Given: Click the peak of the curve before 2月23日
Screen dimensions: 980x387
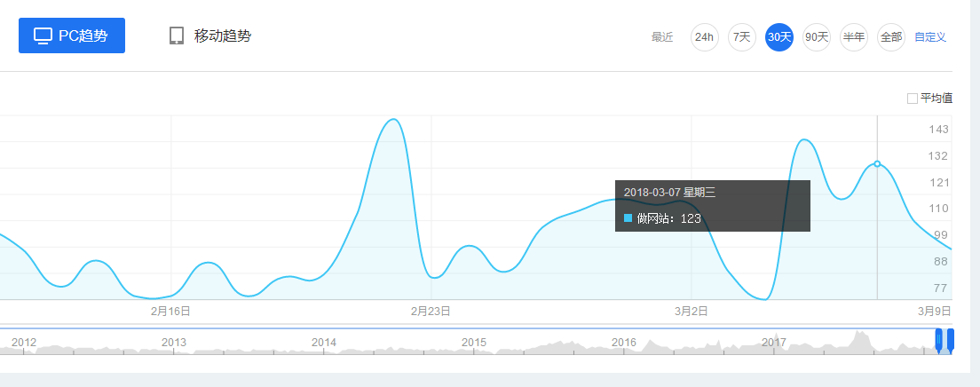Looking at the screenshot, I should [392, 119].
